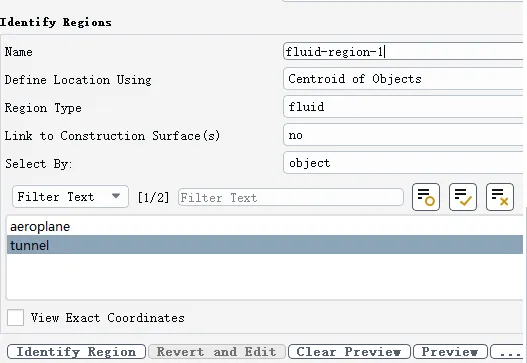Click the Preview button

click(x=450, y=352)
